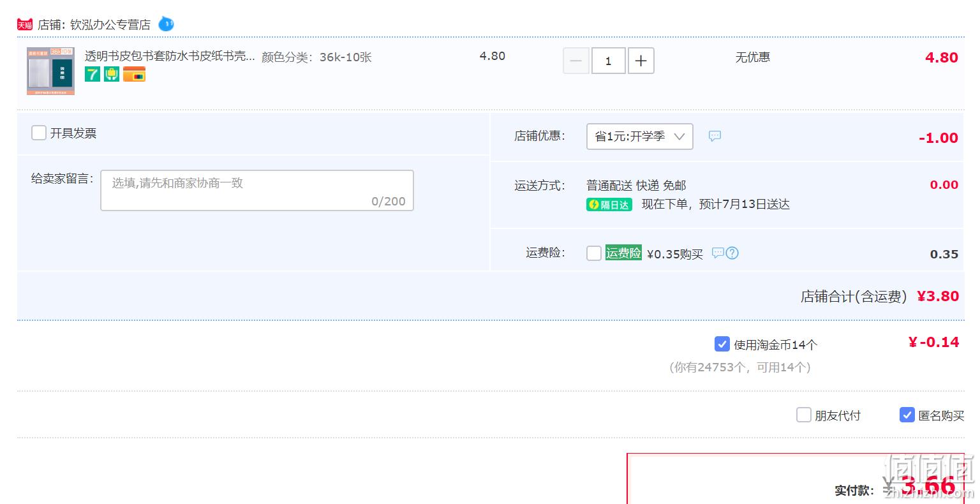
Task: Click the green shield guarantee icon
Action: click(112, 74)
